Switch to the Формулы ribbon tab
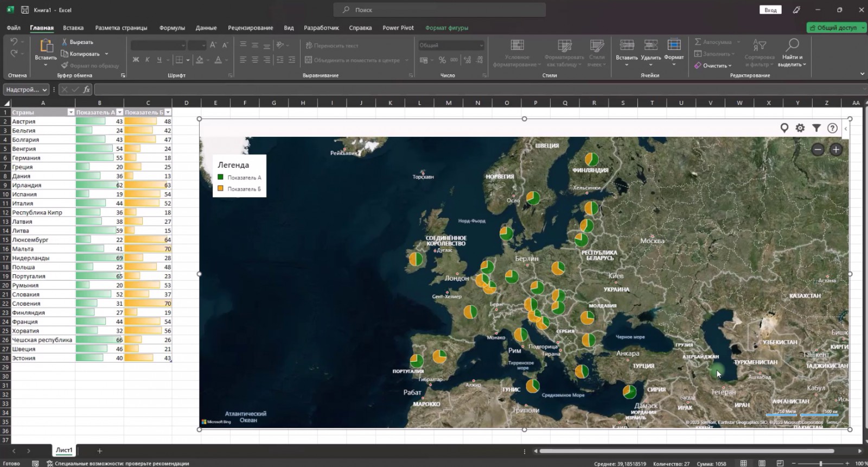Screen dimensions: 868x467 (x=172, y=28)
